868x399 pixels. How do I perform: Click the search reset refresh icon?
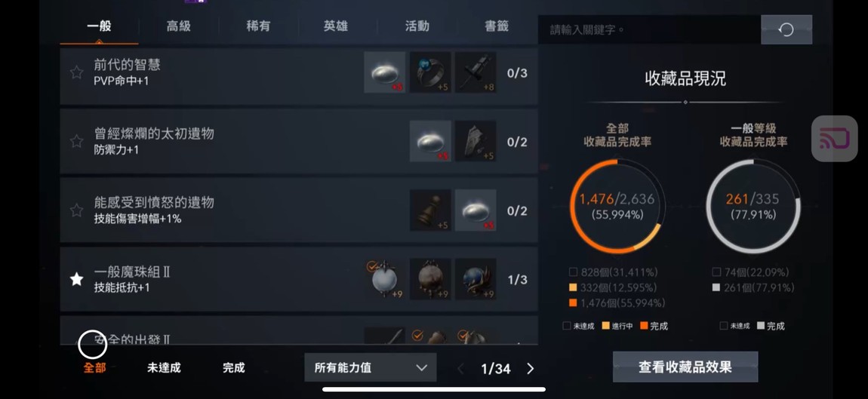click(786, 29)
